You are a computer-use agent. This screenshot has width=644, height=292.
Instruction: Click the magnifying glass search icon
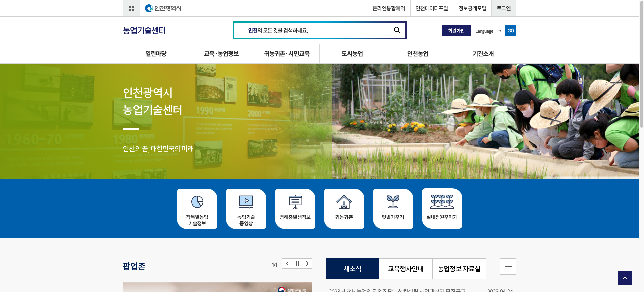[x=397, y=30]
